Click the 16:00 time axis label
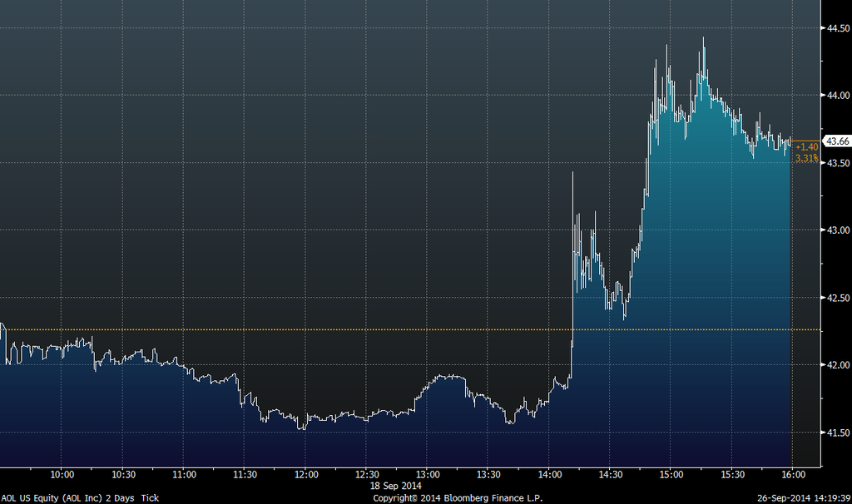The height and width of the screenshot is (504, 852). point(793,475)
